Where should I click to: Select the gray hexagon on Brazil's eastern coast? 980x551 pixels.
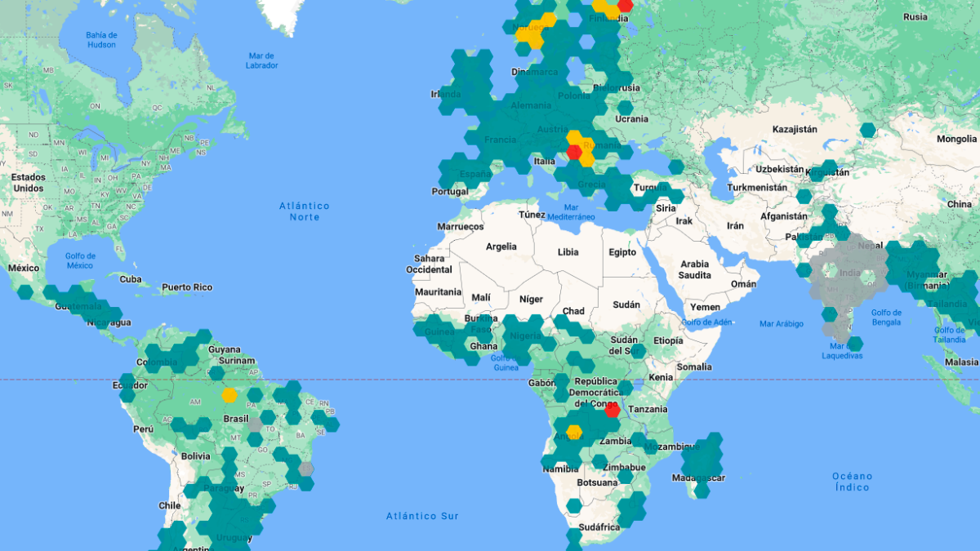tap(307, 467)
